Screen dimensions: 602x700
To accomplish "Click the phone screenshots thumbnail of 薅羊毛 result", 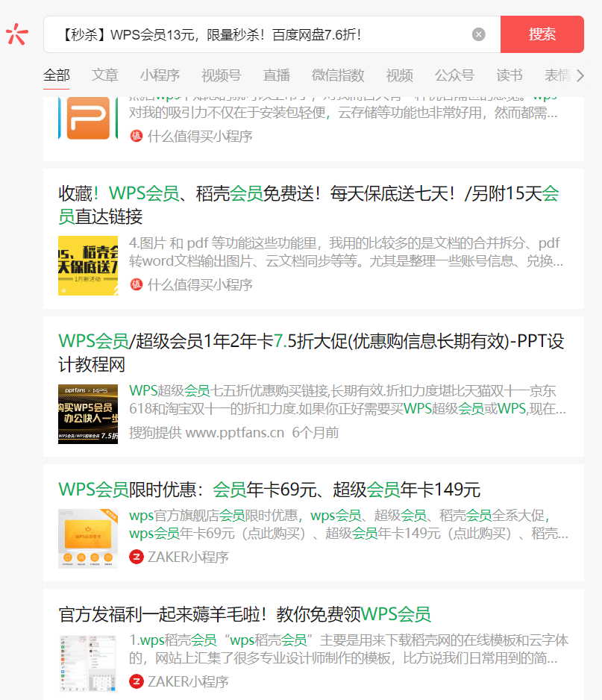I will tap(88, 663).
